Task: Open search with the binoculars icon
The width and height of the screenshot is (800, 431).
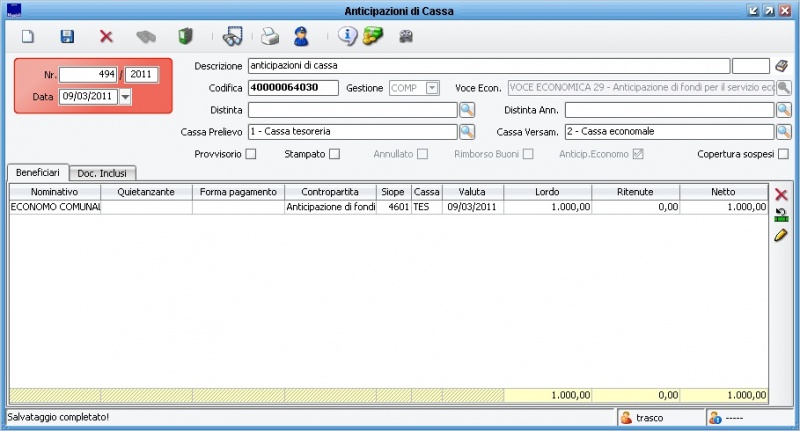Action: click(x=232, y=37)
